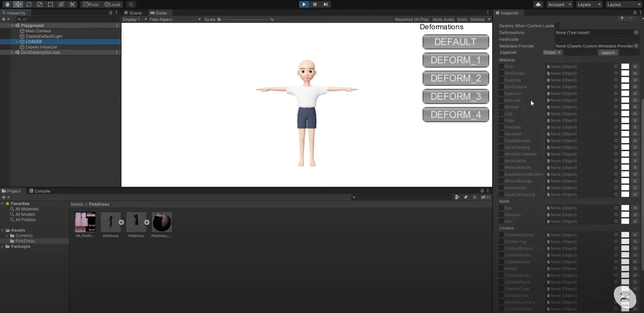Click the DEFORM_1 button
The image size is (644, 313).
(456, 60)
